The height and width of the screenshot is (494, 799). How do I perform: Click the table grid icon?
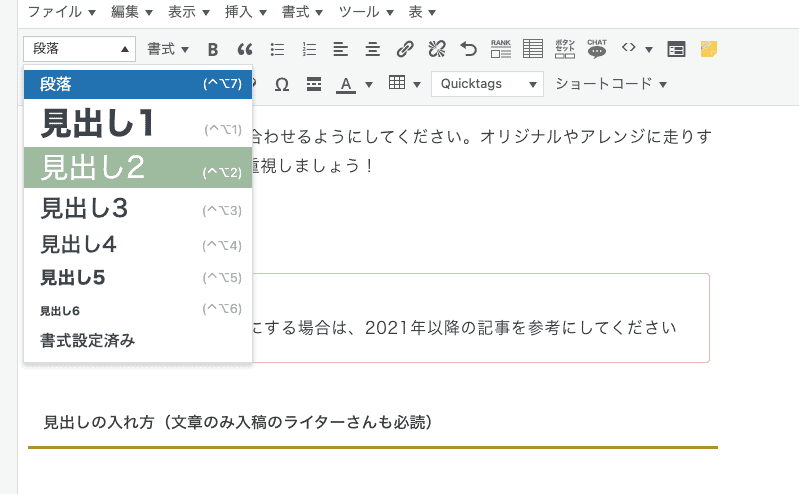397,83
